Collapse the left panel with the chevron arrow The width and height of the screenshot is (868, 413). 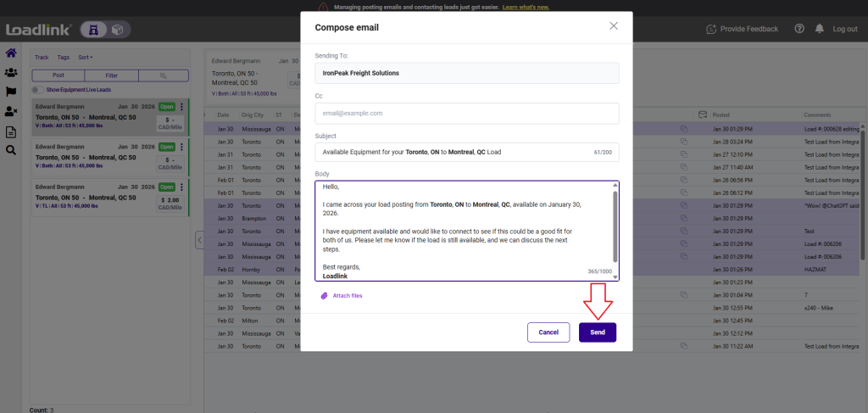click(199, 240)
